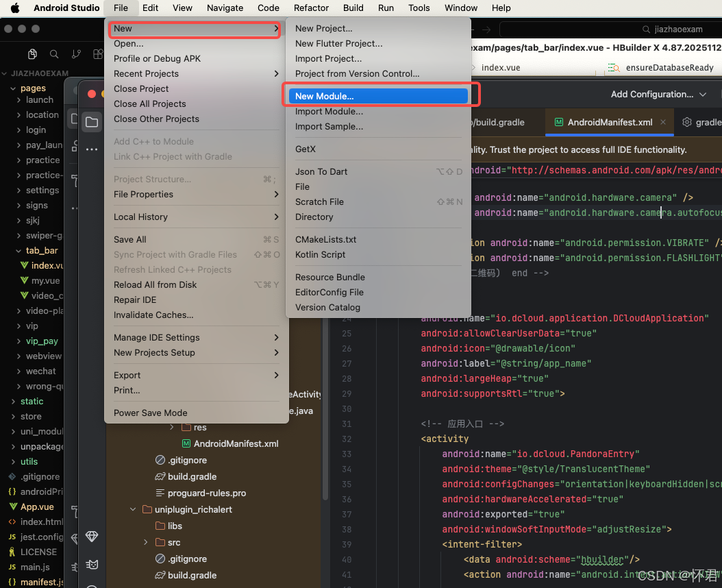Viewport: 722px width, 588px height.
Task: Select Resource Bundle menu item
Action: pyautogui.click(x=378, y=278)
